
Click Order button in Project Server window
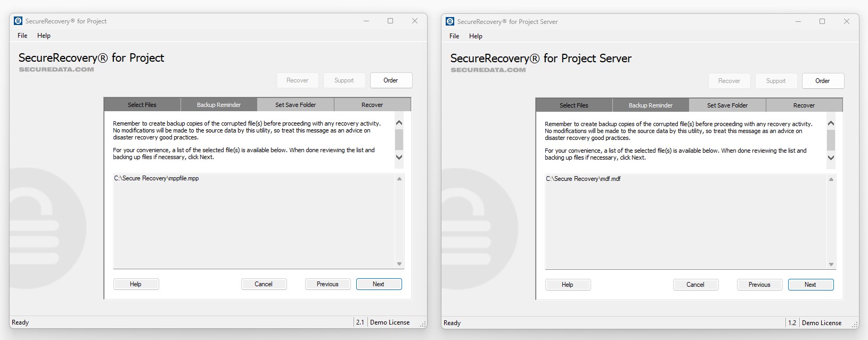coord(822,81)
